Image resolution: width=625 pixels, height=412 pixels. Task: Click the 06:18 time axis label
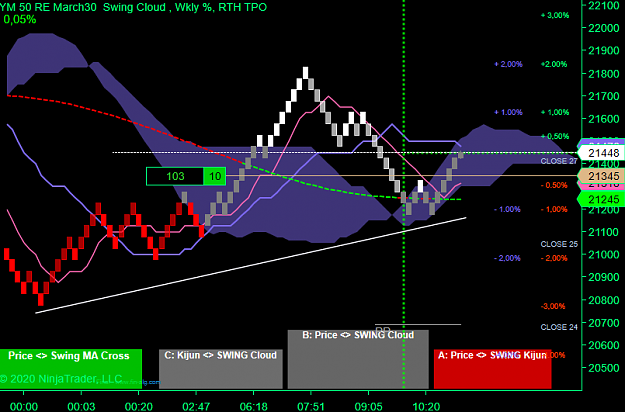(254, 407)
